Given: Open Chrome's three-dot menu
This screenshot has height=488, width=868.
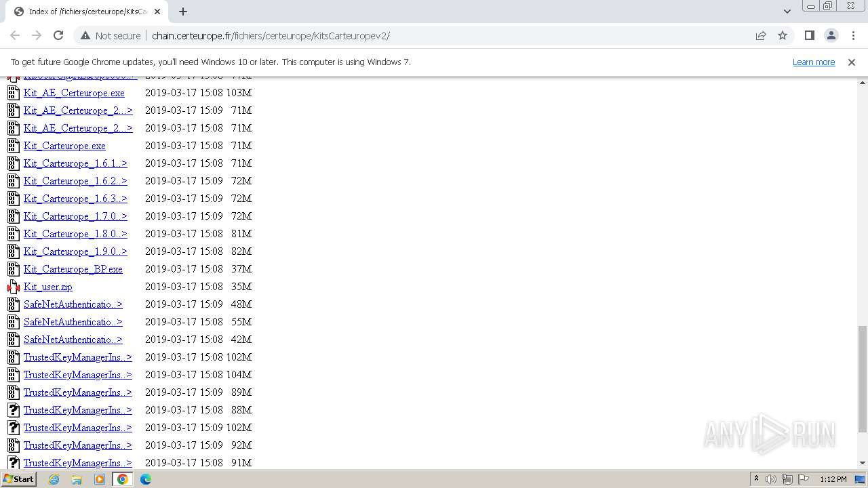Looking at the screenshot, I should (853, 35).
